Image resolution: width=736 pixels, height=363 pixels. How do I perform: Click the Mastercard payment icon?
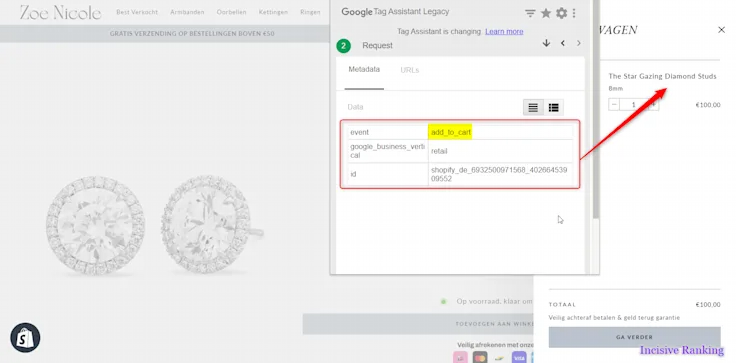point(480,358)
